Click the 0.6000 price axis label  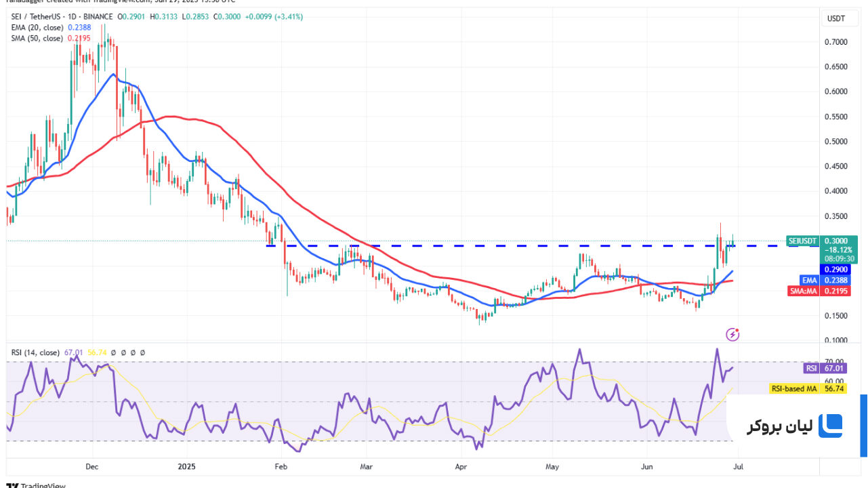coord(836,91)
